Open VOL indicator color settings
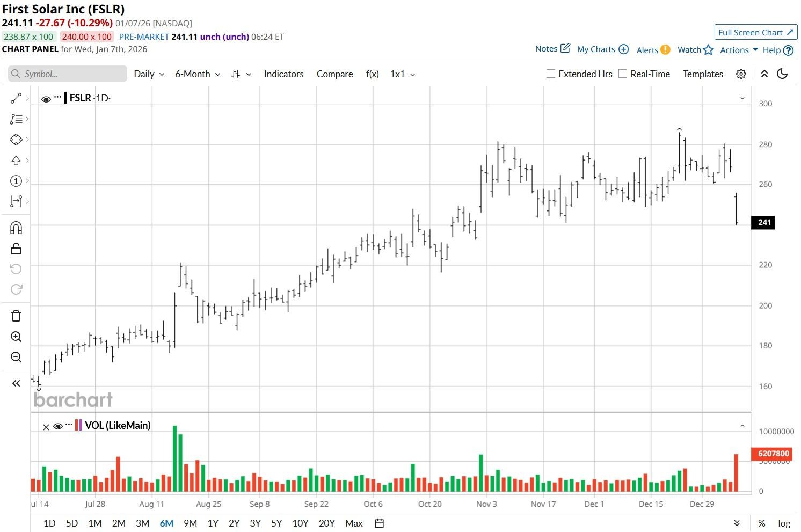 [x=78, y=425]
